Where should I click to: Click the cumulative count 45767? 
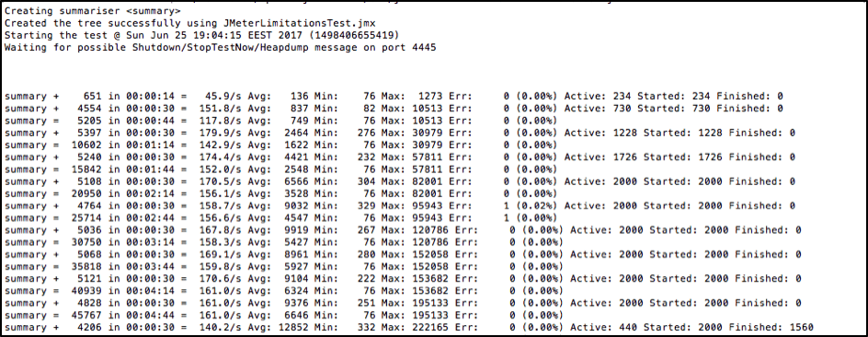point(86,316)
